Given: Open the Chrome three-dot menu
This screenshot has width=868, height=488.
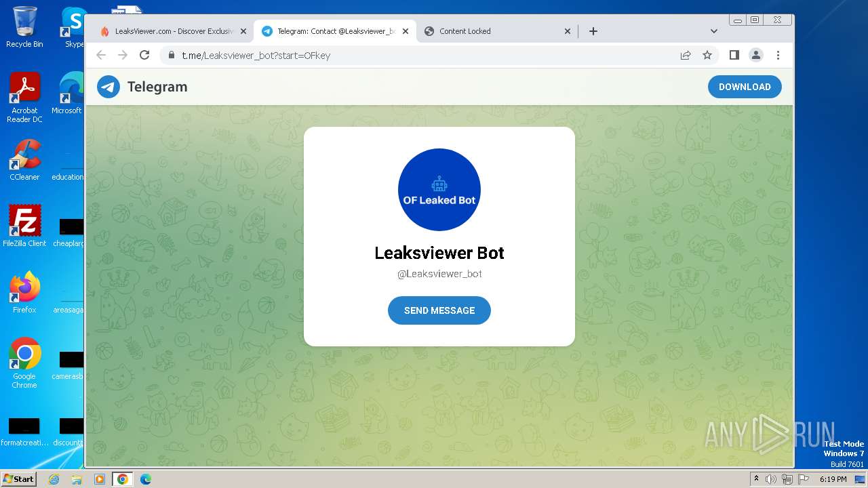Looking at the screenshot, I should (778, 55).
